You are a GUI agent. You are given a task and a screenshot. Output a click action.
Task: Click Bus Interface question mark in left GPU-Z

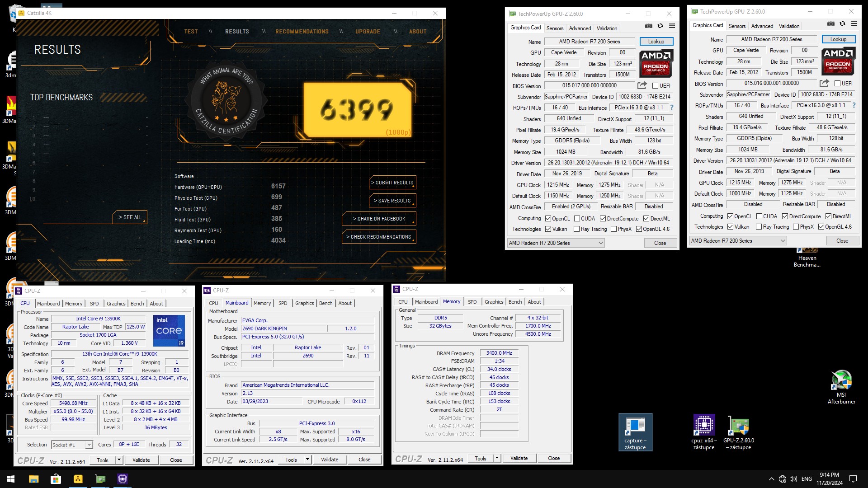pos(672,108)
